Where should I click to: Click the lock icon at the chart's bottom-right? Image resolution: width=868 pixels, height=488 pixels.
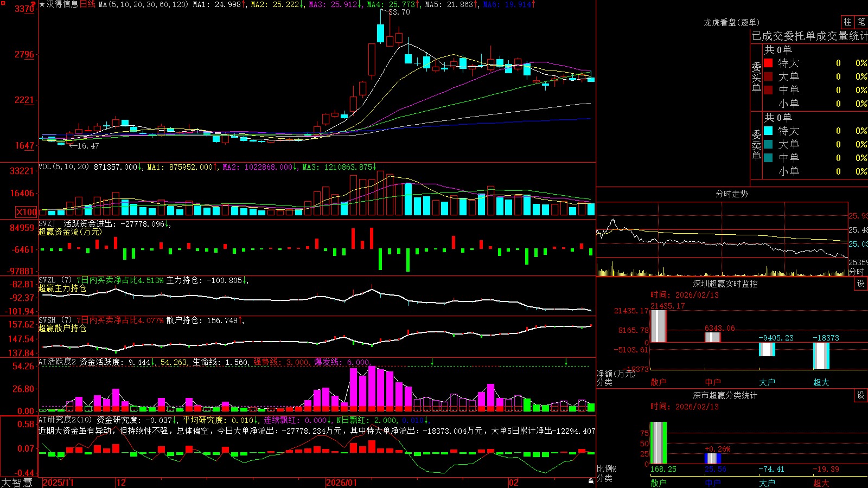(x=591, y=481)
